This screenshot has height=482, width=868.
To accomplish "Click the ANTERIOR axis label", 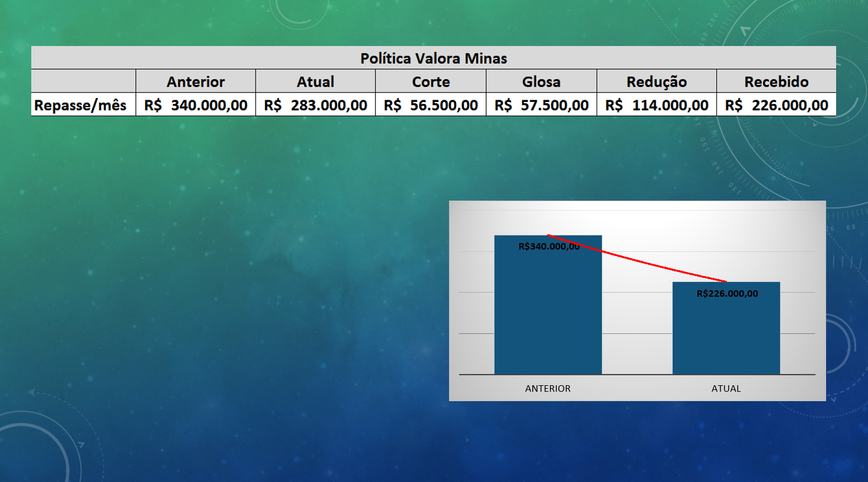I will click(x=548, y=388).
